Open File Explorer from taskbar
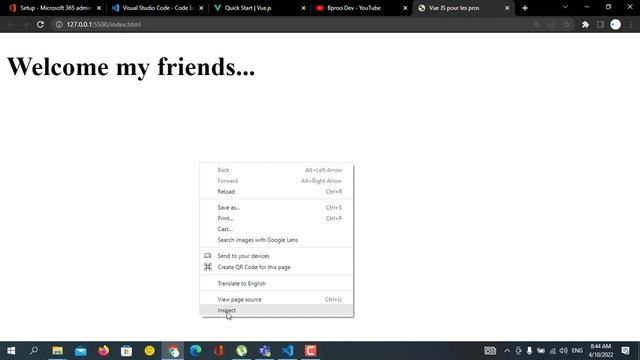The width and height of the screenshot is (640, 360). point(58,351)
